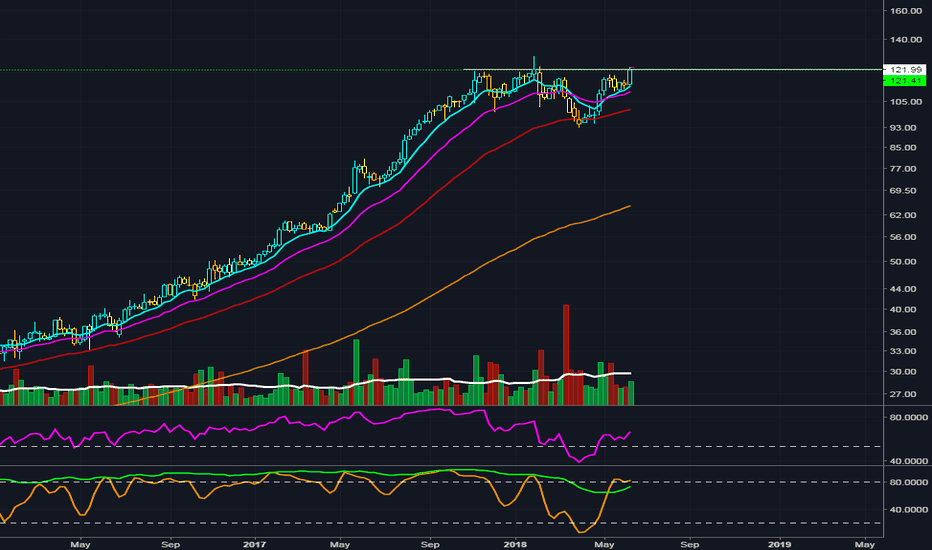This screenshot has height=550, width=932.
Task: Select the 160.00 price axis label
Action: coord(906,11)
